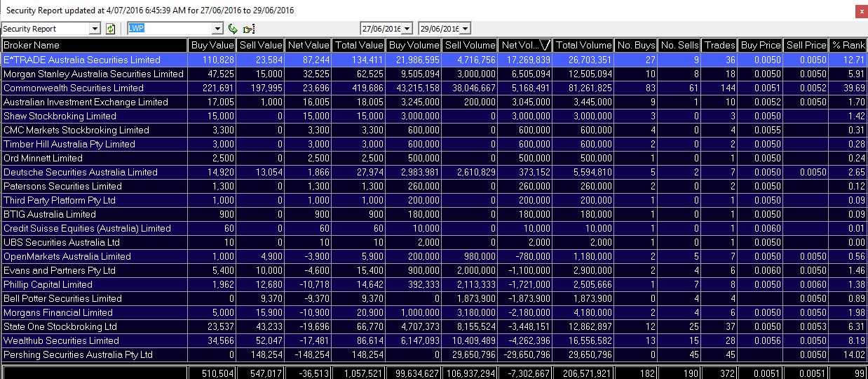This screenshot has width=868, height=379.
Task: Click totals row net volume -7,302,667
Action: coord(525,372)
